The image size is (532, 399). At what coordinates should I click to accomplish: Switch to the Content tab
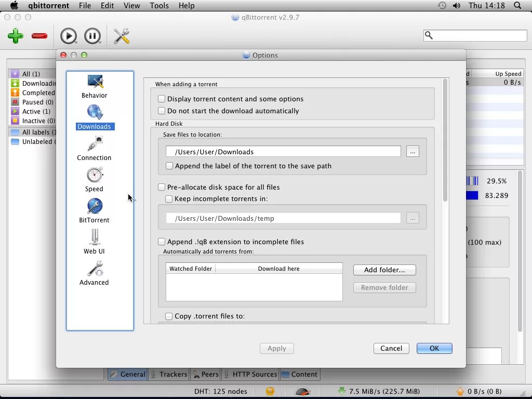(x=299, y=374)
